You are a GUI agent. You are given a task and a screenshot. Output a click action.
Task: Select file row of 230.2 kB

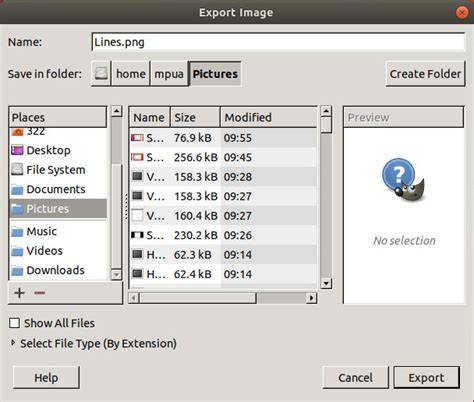tap(223, 235)
